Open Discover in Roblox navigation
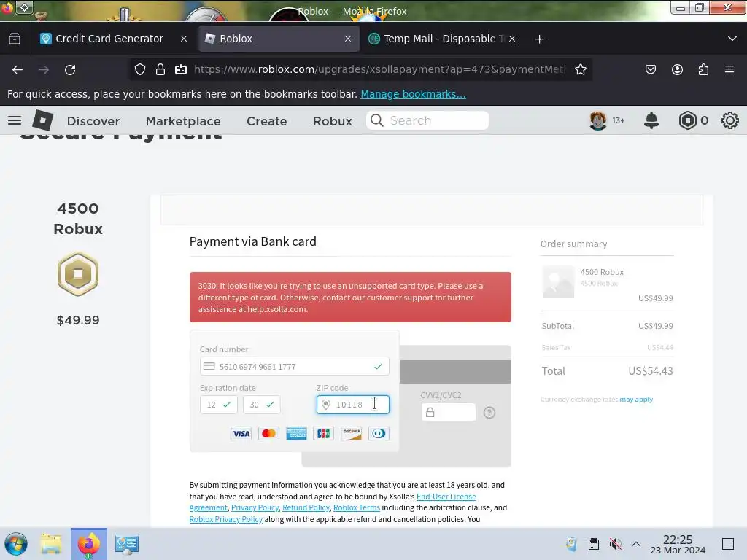The height and width of the screenshot is (560, 747). coord(93,121)
